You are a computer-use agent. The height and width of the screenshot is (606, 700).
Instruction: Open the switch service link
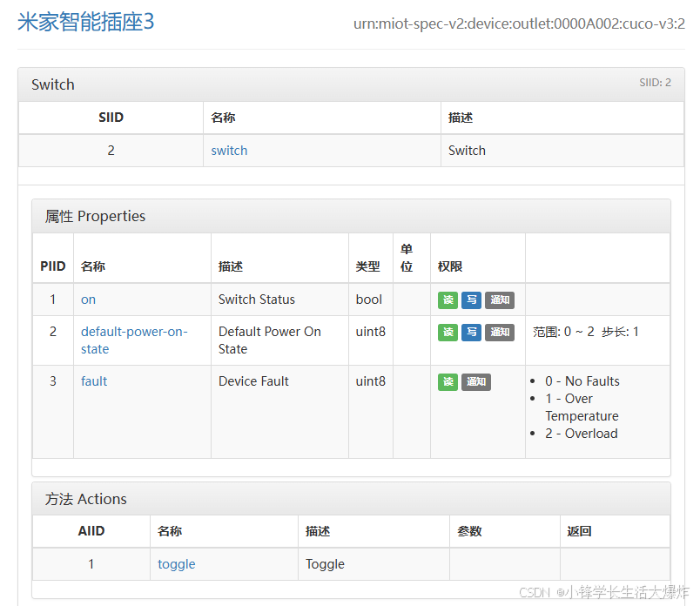tap(229, 151)
